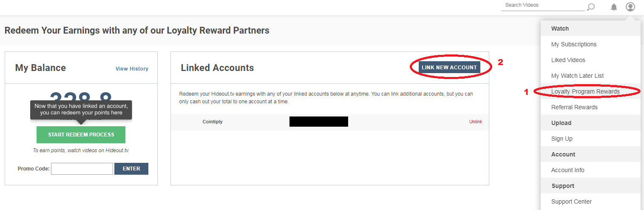644x210 pixels.
Task: Select Liked Videos menu item
Action: coord(568,60)
